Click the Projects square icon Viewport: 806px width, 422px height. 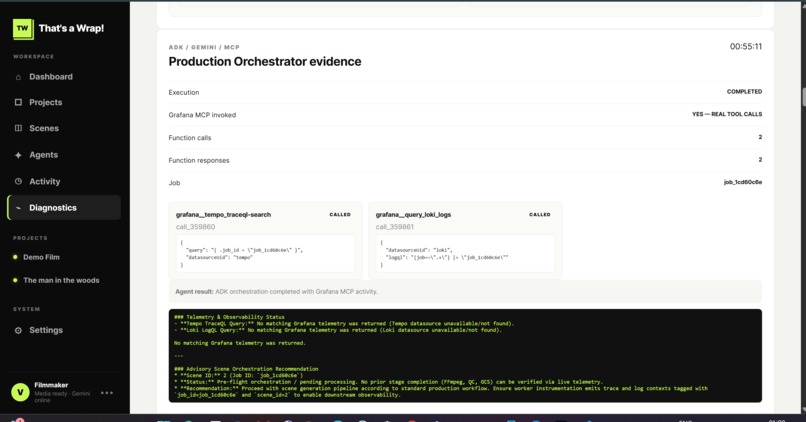(x=19, y=102)
